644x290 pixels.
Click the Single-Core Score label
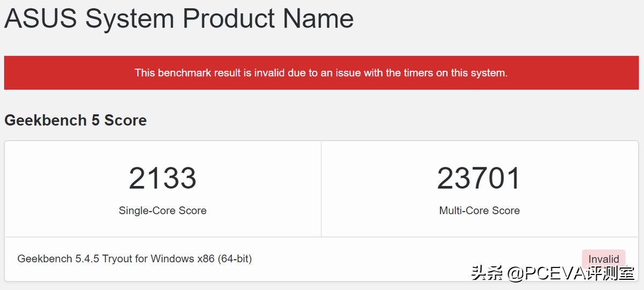coord(163,211)
